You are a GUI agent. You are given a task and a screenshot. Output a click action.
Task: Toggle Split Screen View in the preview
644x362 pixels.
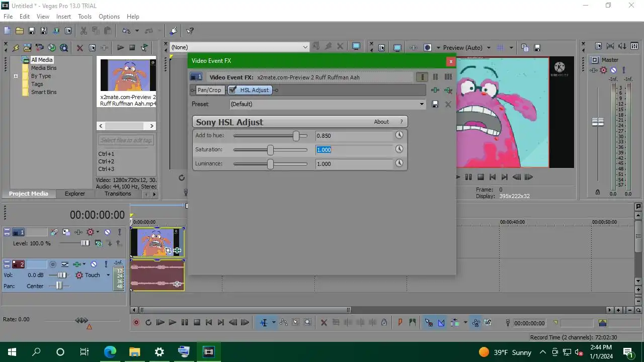point(428,48)
